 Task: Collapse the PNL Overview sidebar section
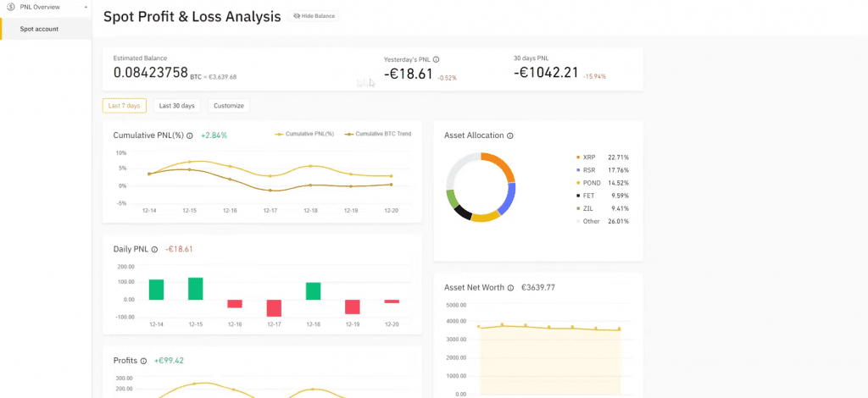point(86,7)
